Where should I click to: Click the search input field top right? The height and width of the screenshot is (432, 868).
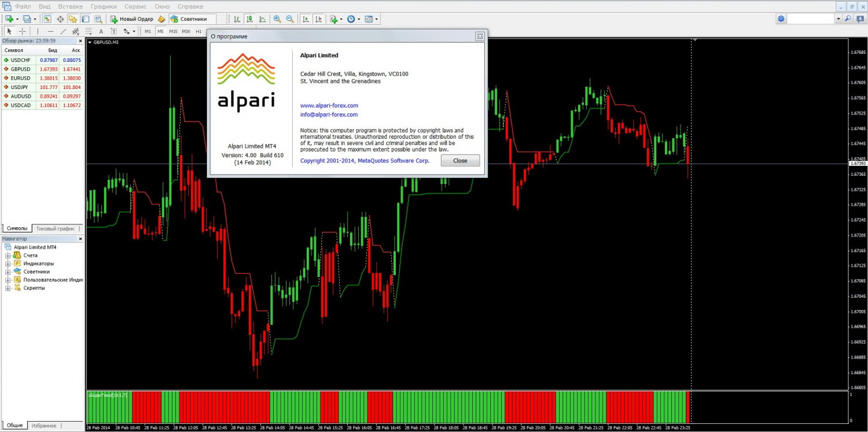[x=811, y=19]
